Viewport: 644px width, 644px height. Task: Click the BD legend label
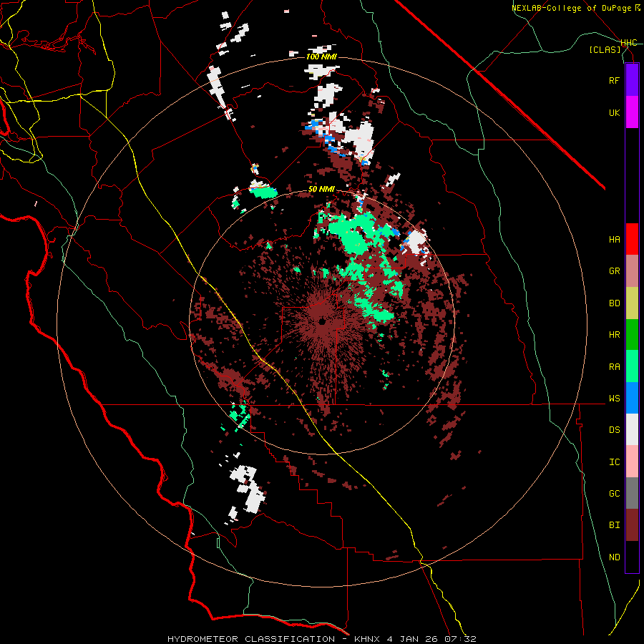click(614, 303)
